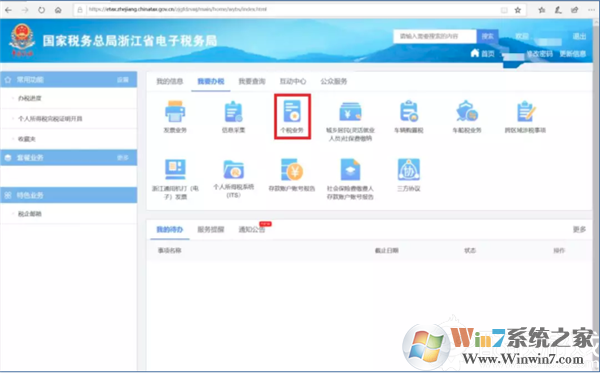Click the browser forward arrow

[25, 10]
